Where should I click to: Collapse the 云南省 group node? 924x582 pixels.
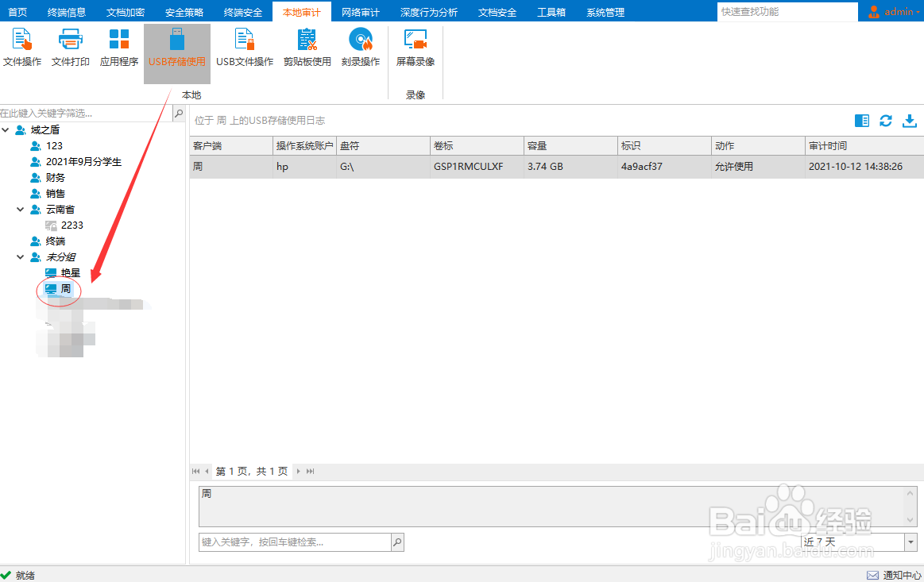tap(20, 209)
